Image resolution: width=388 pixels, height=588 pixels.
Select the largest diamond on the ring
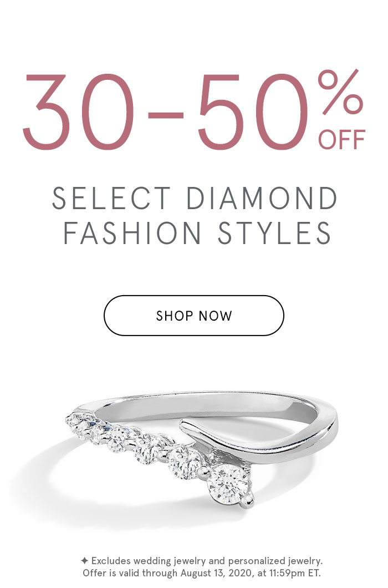(x=228, y=484)
